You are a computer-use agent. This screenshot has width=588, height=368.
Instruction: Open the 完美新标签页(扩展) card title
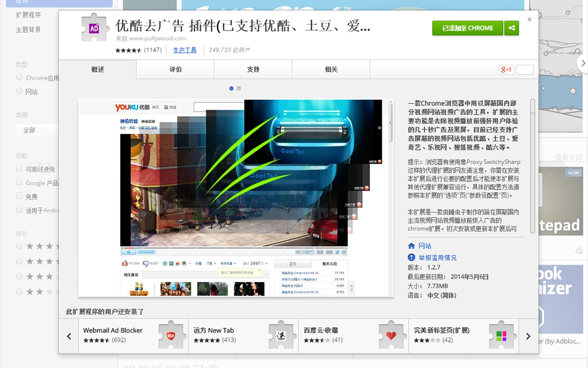click(x=441, y=330)
